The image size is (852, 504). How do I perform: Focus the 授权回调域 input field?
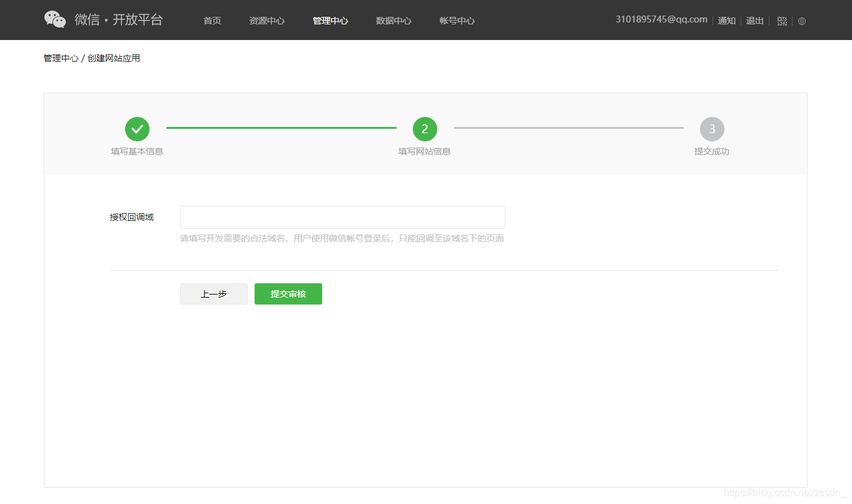[x=343, y=217]
